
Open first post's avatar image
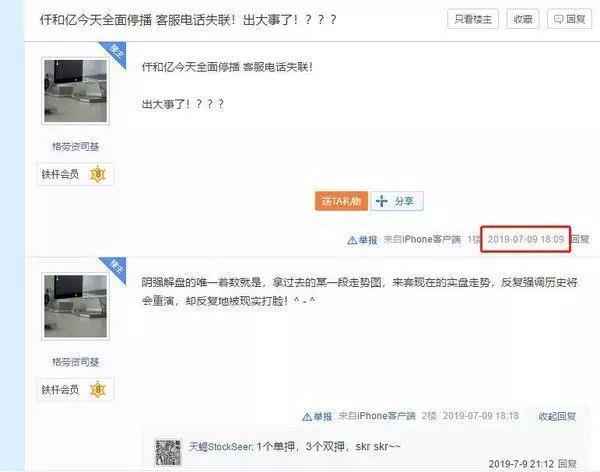point(75,91)
